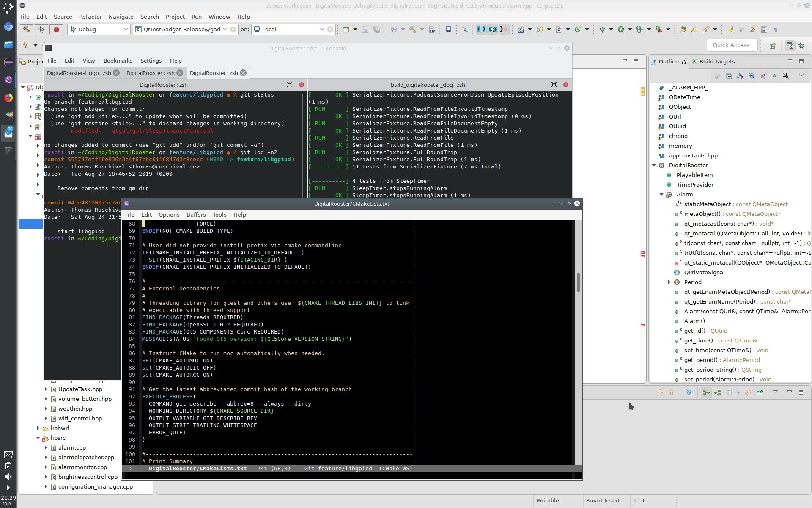Viewport: 812px width, 508px height.
Task: Click the Debug bug launch button
Action: (x=41, y=29)
